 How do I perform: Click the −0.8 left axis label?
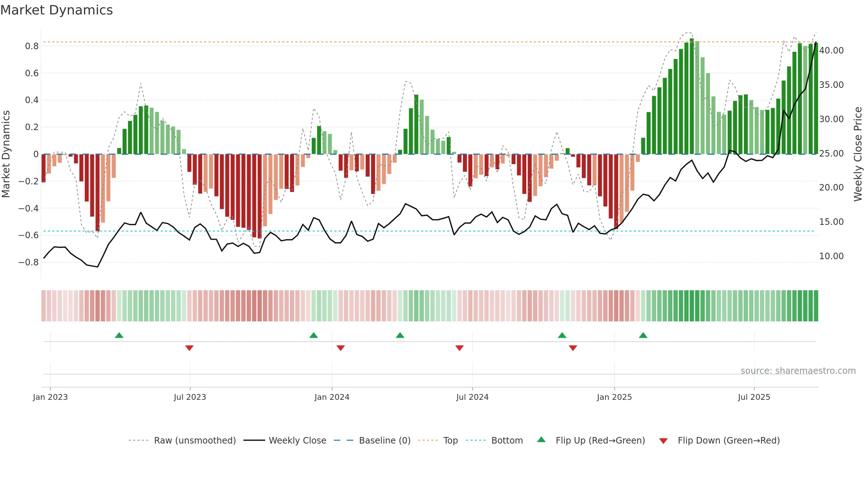coord(29,262)
